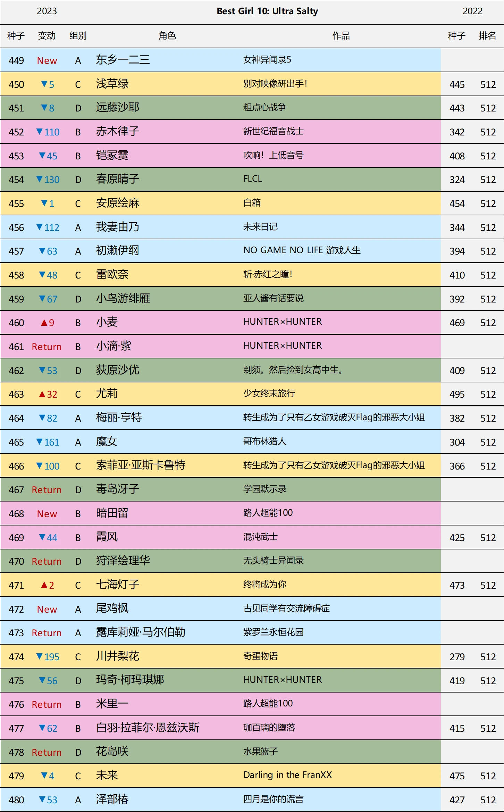Select character name '荻原沙优'
This screenshot has height=812, width=504.
[118, 370]
